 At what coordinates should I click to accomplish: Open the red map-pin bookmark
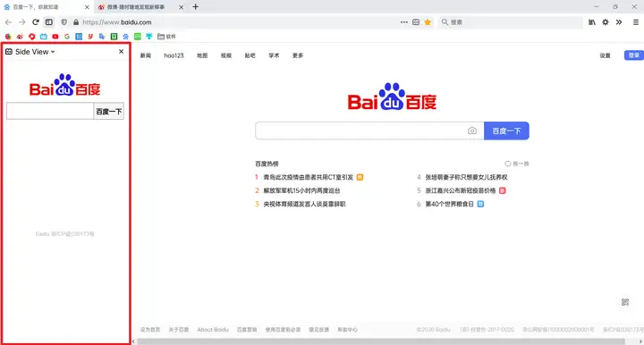[31, 37]
